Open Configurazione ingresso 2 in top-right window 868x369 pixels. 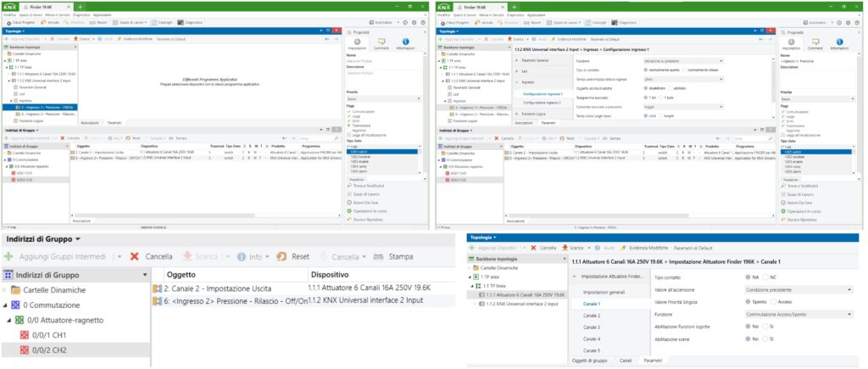[542, 103]
